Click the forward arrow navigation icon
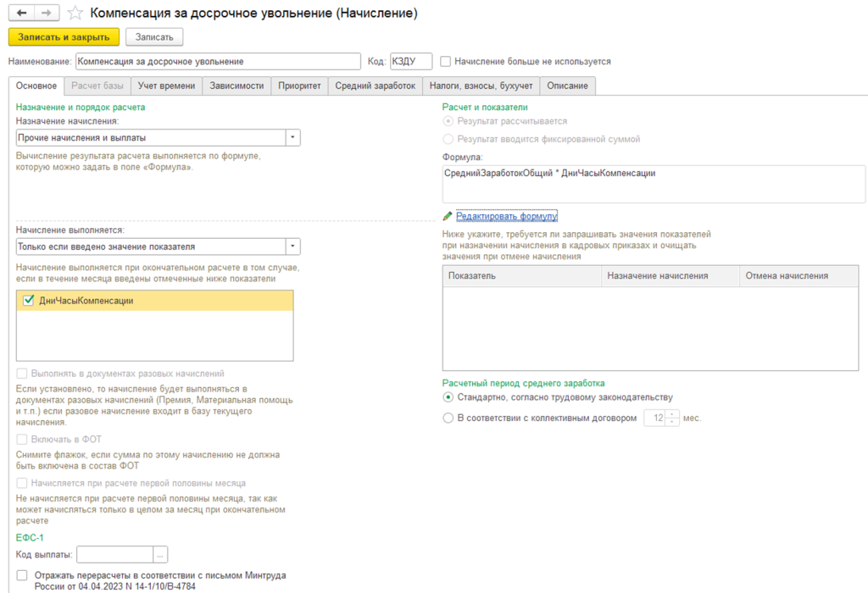The height and width of the screenshot is (593, 868). coord(47,13)
